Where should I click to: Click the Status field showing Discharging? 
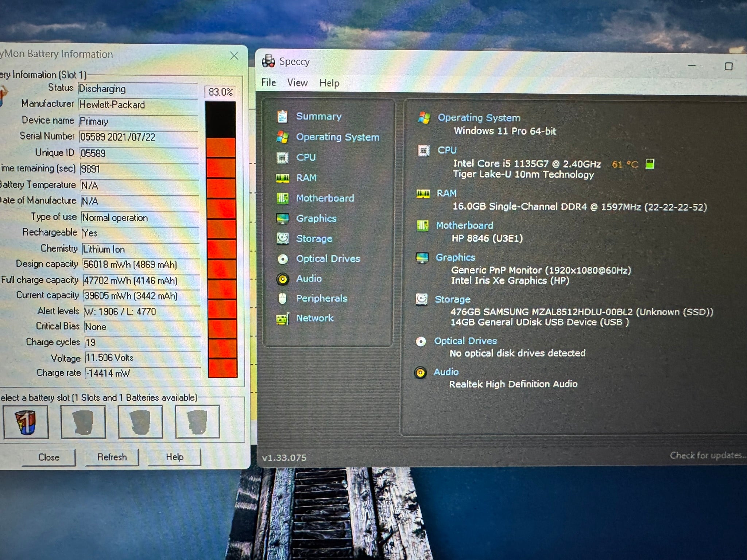coord(138,89)
